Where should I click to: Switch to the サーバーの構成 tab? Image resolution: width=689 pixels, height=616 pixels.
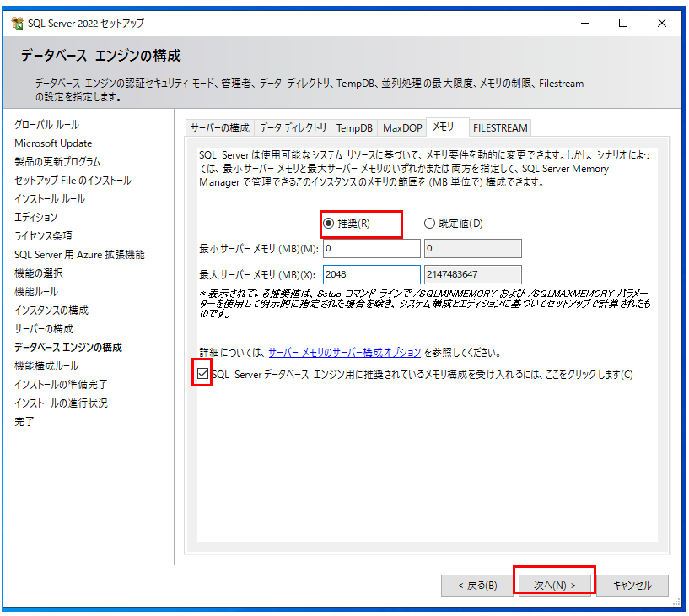point(219,128)
